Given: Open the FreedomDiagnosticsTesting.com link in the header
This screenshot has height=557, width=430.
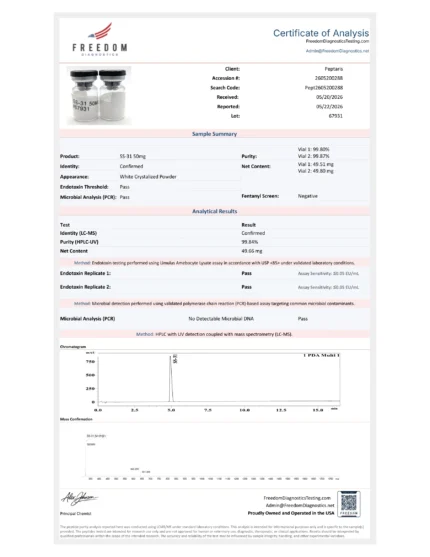Looking at the screenshot, I should tap(337, 41).
